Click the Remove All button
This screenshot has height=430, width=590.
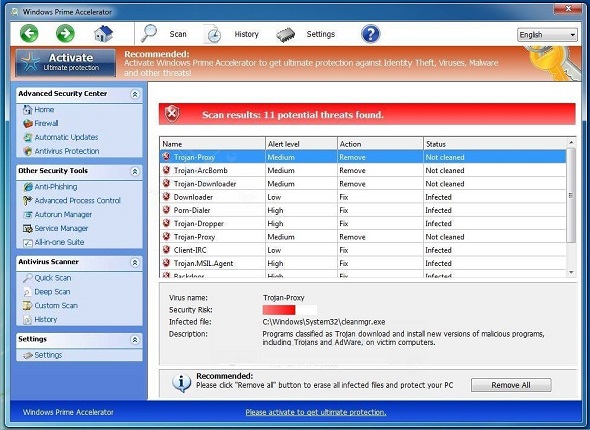511,385
